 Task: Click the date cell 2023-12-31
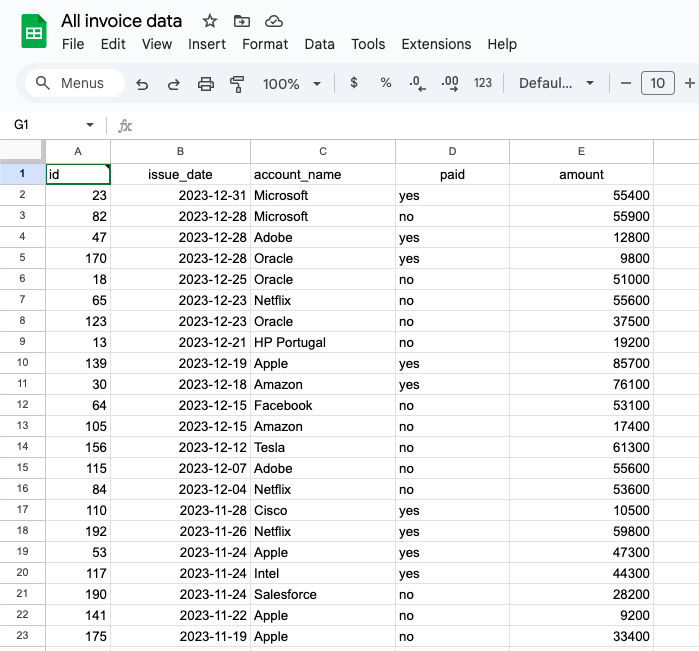[x=181, y=195]
